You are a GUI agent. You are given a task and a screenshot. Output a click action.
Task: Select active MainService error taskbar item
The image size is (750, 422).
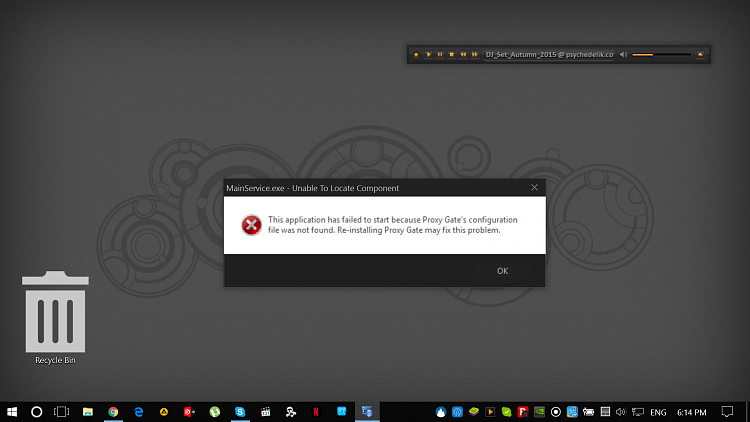click(367, 412)
